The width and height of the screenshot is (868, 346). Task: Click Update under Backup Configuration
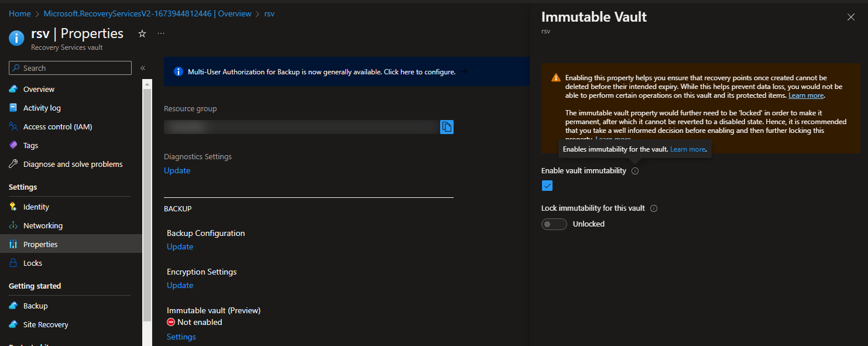click(180, 246)
